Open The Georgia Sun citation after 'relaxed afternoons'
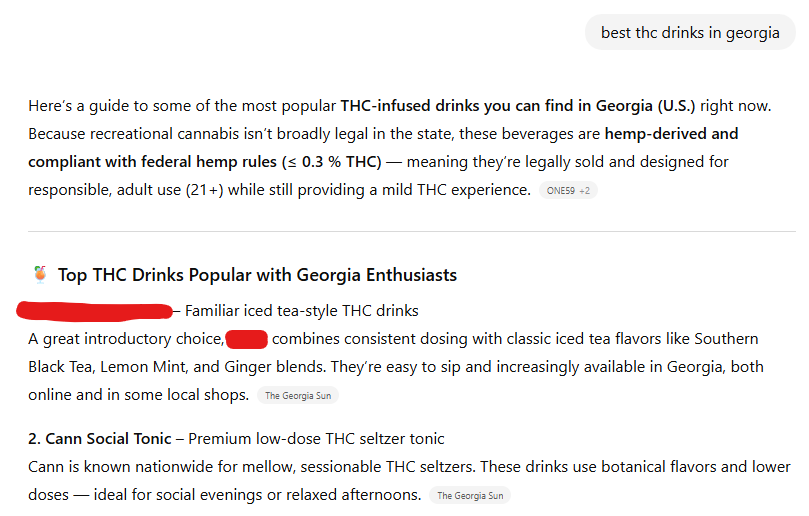Screen dimensions: 809x516 470,495
